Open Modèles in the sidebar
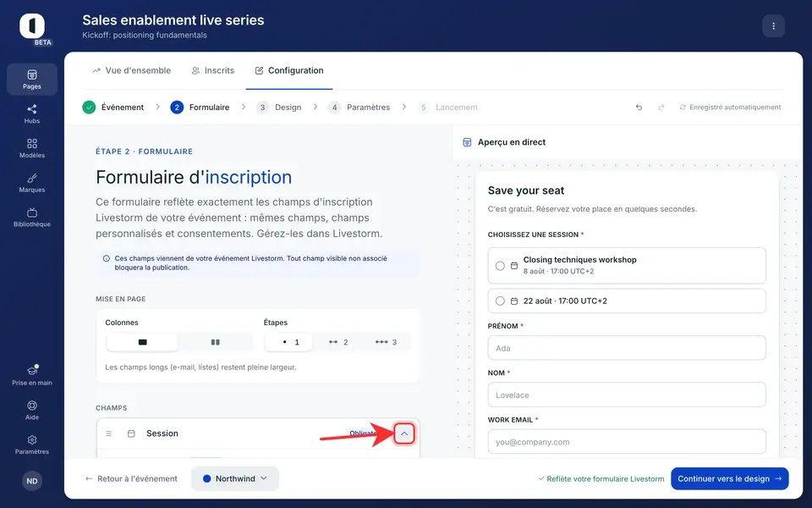The image size is (812, 508). point(32,148)
